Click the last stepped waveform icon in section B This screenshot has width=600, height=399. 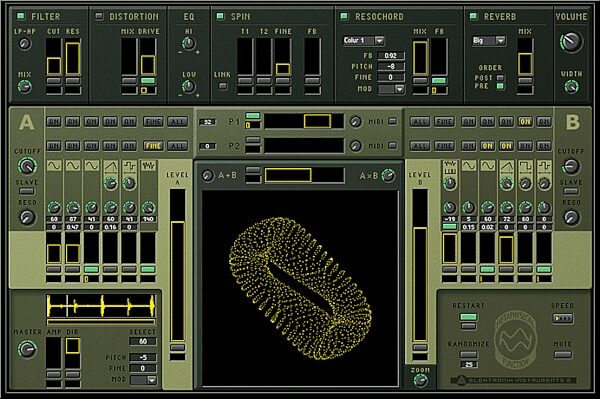pyautogui.click(x=544, y=166)
